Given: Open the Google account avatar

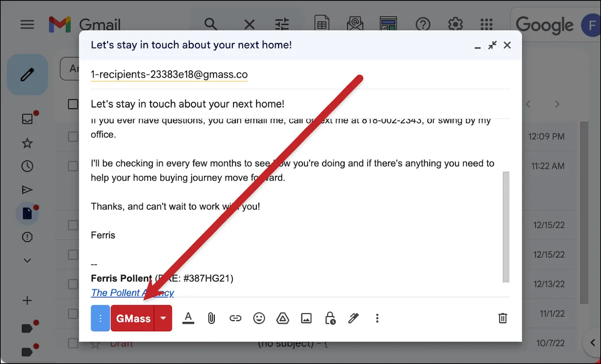Looking at the screenshot, I should (x=591, y=25).
